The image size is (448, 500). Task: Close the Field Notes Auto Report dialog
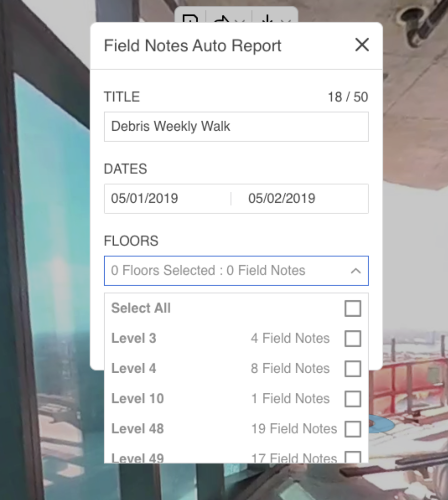pos(362,45)
